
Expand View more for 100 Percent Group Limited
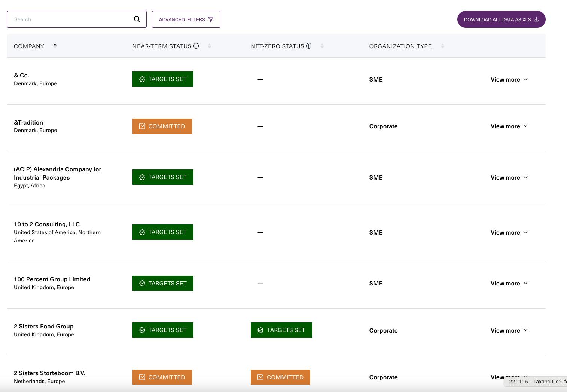[509, 283]
